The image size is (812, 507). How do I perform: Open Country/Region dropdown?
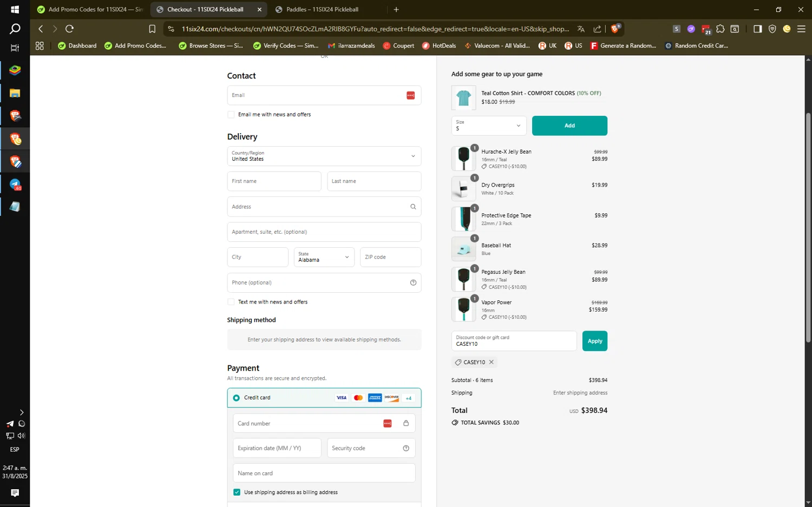(x=324, y=156)
